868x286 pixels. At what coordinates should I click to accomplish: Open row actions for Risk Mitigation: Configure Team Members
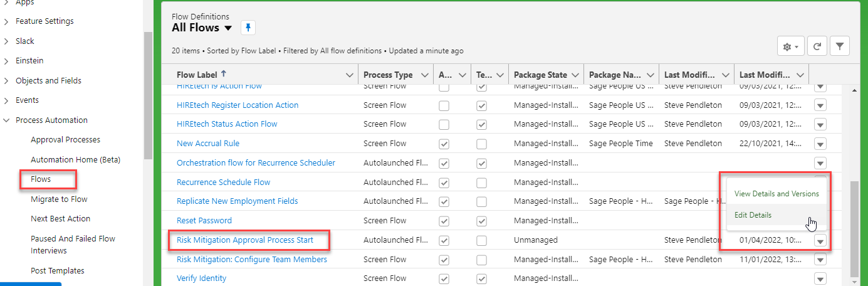[820, 260]
